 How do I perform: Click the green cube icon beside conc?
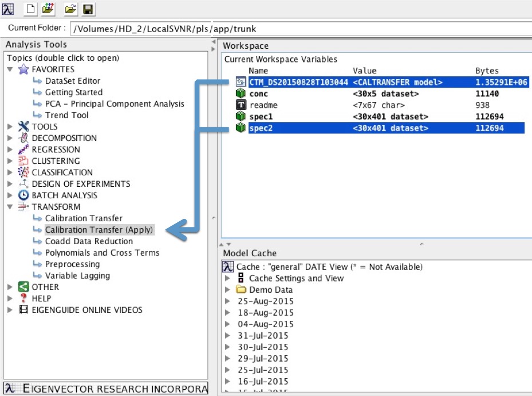point(241,94)
